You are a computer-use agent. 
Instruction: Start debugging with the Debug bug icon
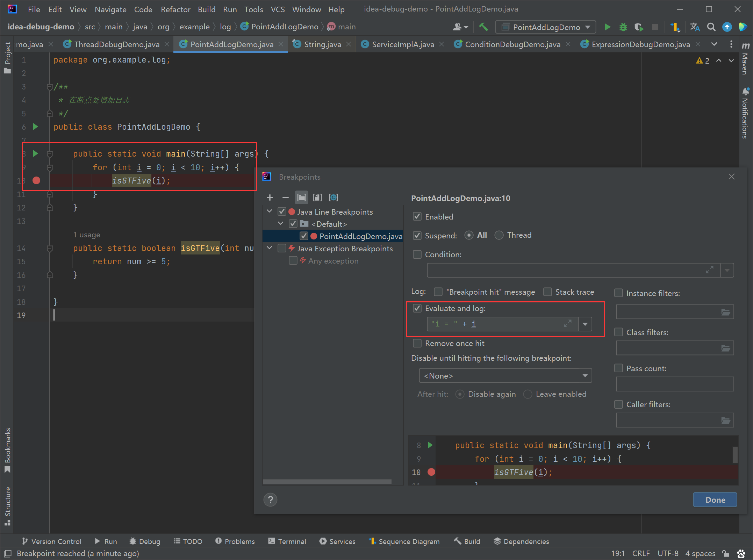623,27
